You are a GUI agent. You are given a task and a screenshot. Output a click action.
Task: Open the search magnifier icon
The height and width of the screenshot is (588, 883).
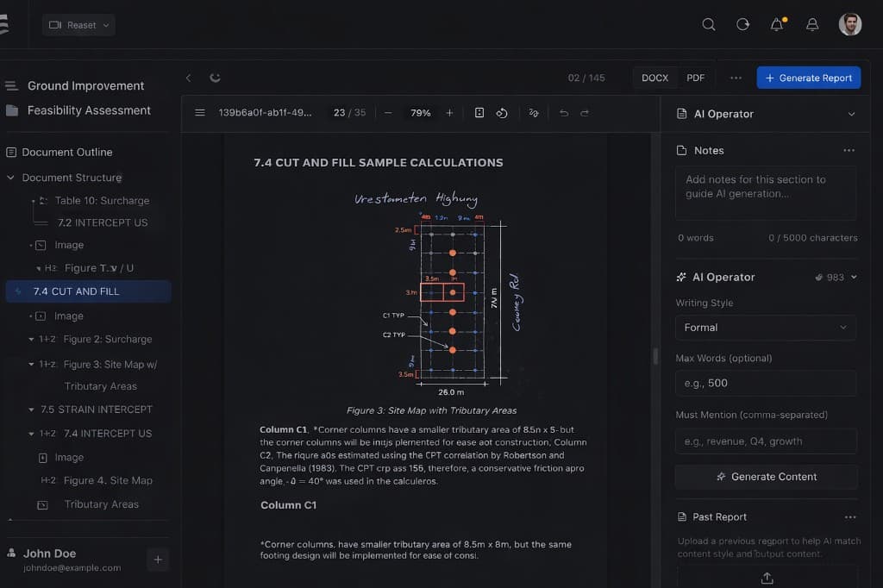[708, 24]
